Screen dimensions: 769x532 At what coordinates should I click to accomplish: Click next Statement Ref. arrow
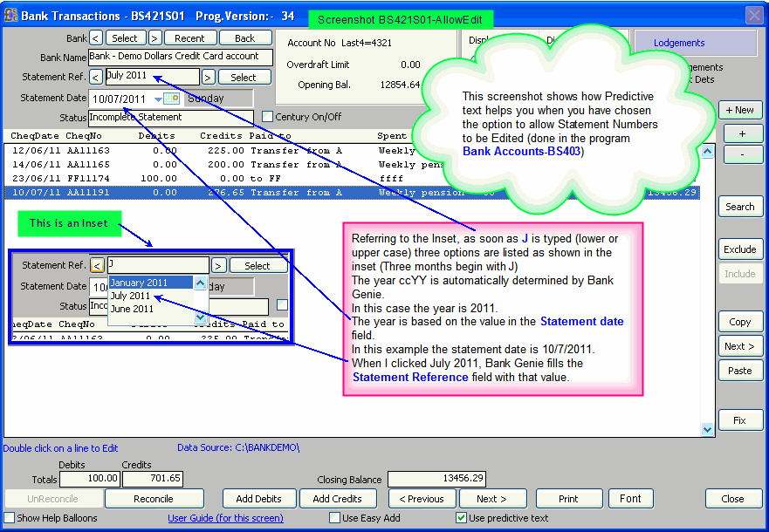pyautogui.click(x=209, y=78)
